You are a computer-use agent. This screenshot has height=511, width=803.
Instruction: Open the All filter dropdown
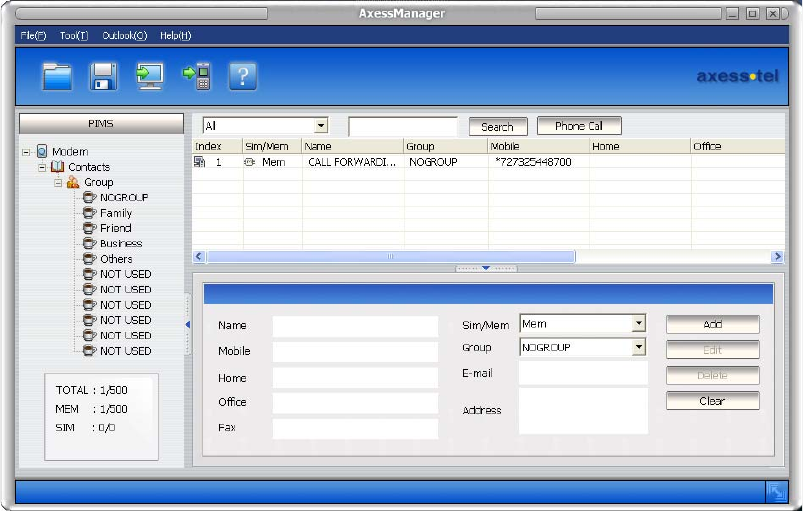tap(321, 125)
